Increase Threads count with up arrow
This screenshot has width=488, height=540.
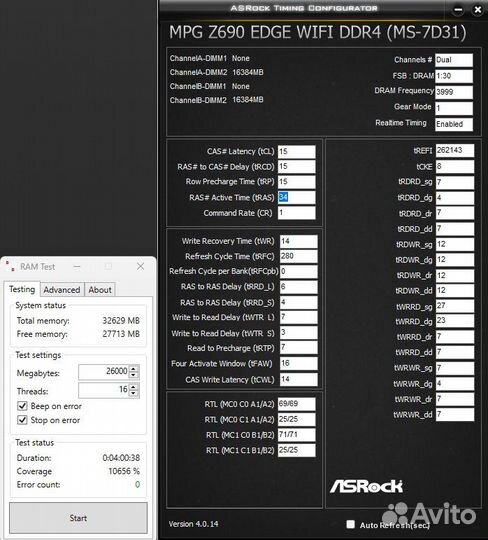coord(134,386)
